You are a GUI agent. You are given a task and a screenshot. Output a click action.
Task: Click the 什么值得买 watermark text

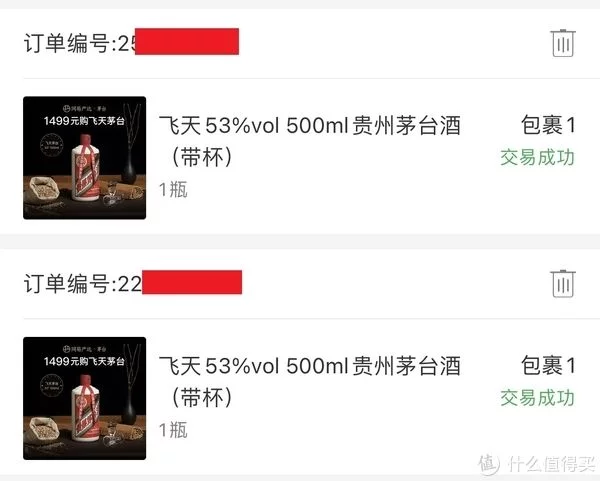tap(551, 464)
